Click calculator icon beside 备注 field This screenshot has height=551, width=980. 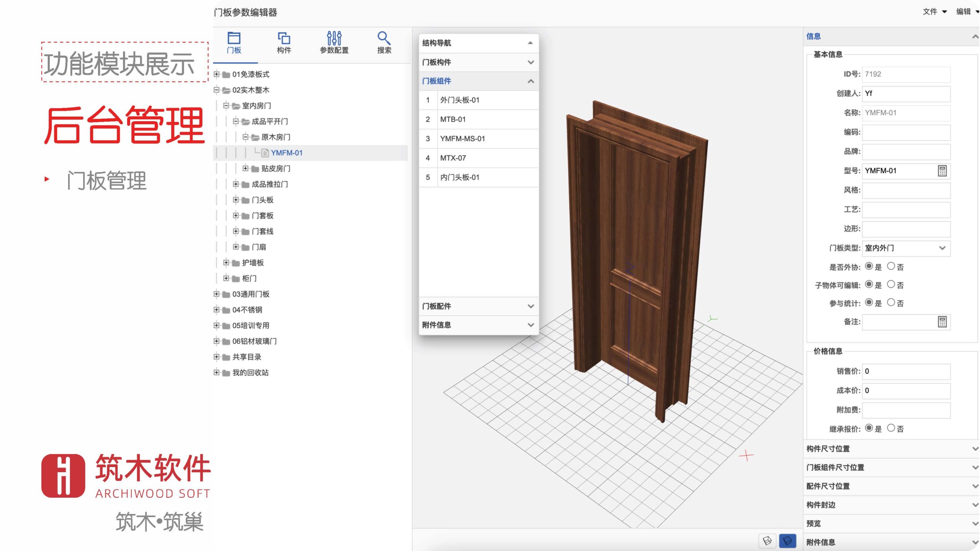point(942,322)
